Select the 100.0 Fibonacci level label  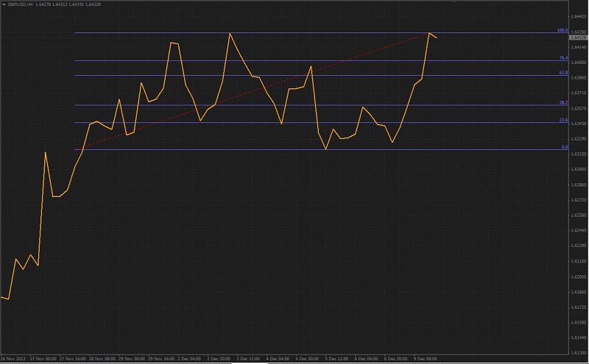[x=562, y=30]
